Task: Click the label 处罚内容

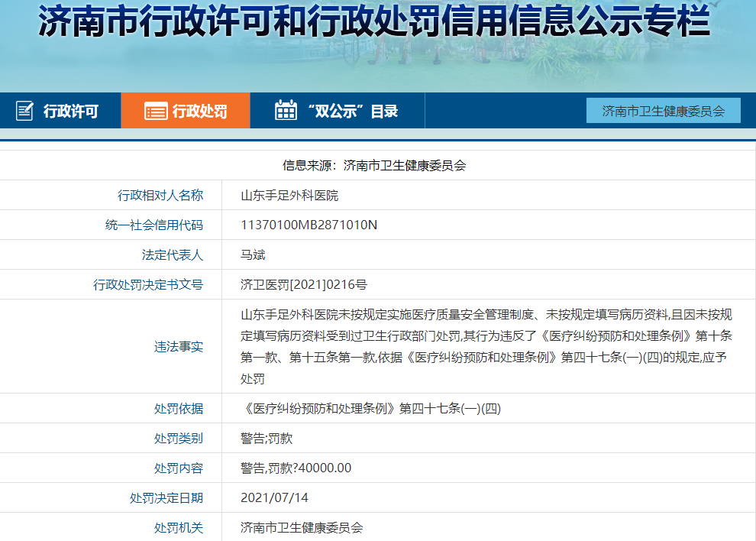Action: (179, 468)
